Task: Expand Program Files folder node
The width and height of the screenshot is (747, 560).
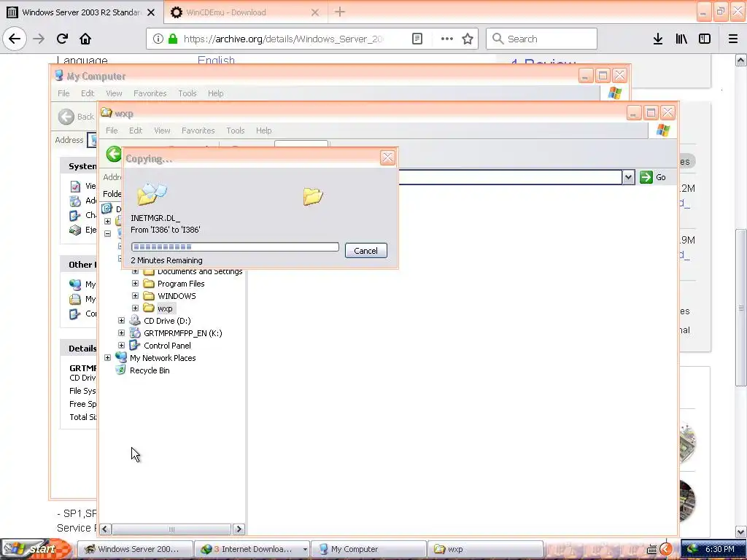Action: click(x=135, y=284)
